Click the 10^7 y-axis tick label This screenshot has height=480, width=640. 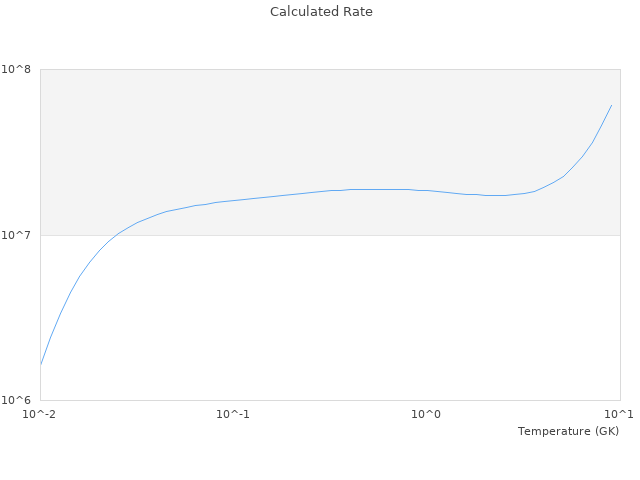(x=18, y=235)
